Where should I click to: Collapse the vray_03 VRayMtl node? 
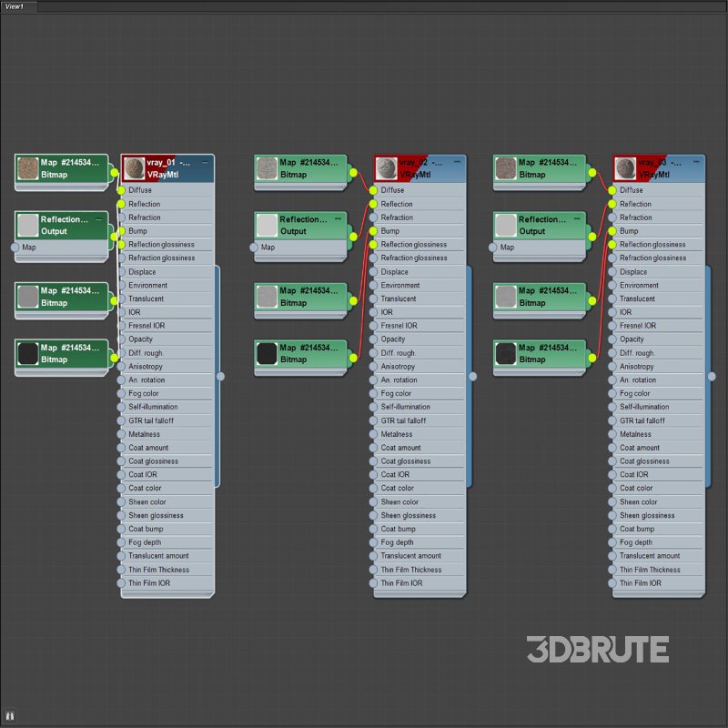coord(696,162)
